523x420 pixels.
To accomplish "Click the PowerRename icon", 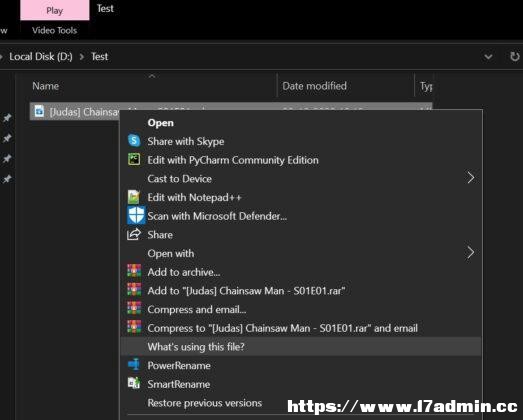I will pos(134,365).
